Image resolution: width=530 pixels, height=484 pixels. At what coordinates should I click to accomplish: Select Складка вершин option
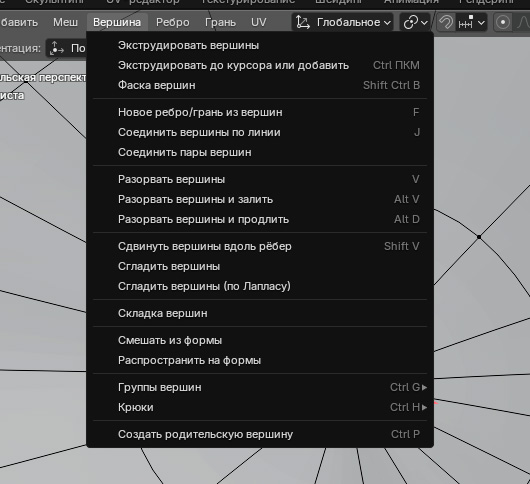[x=260, y=313]
